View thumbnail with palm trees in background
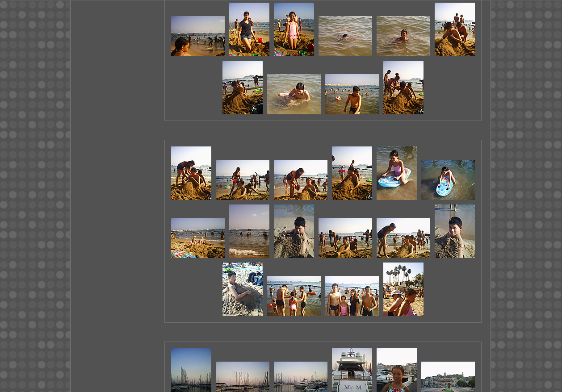 click(403, 289)
